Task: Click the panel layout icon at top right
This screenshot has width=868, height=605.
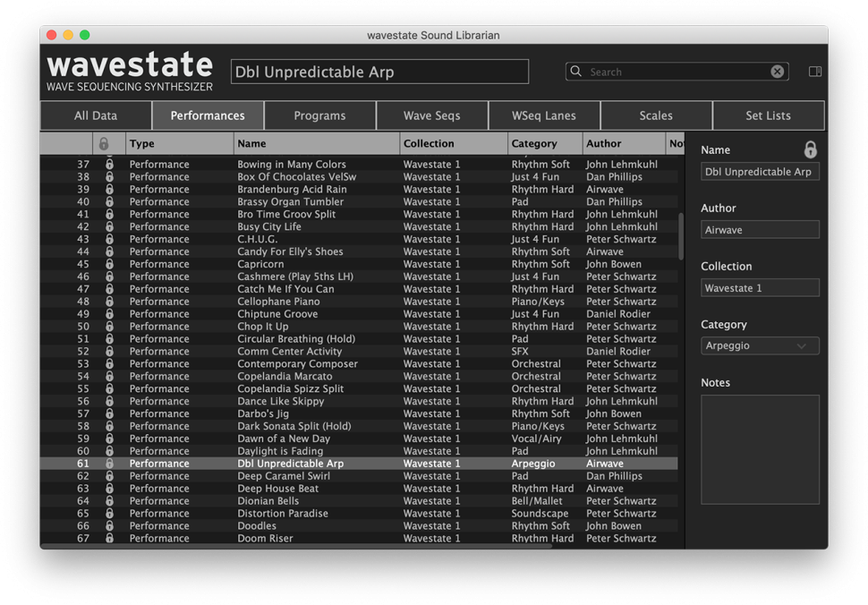Action: tap(814, 71)
